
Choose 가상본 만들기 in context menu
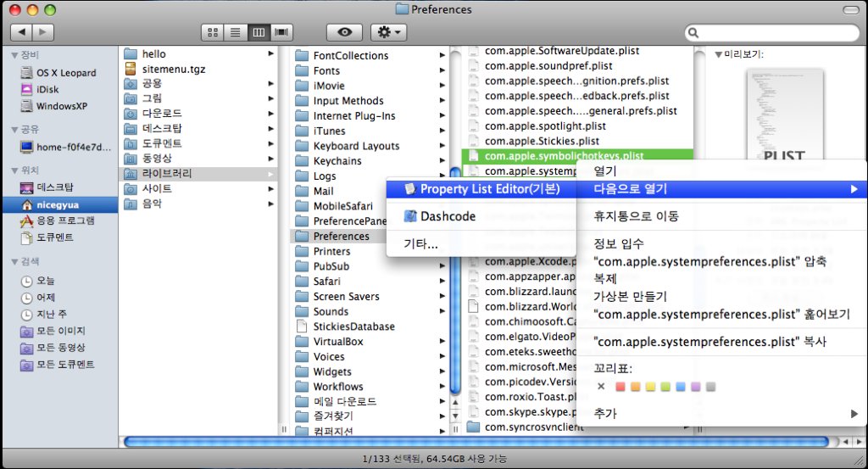(722, 296)
